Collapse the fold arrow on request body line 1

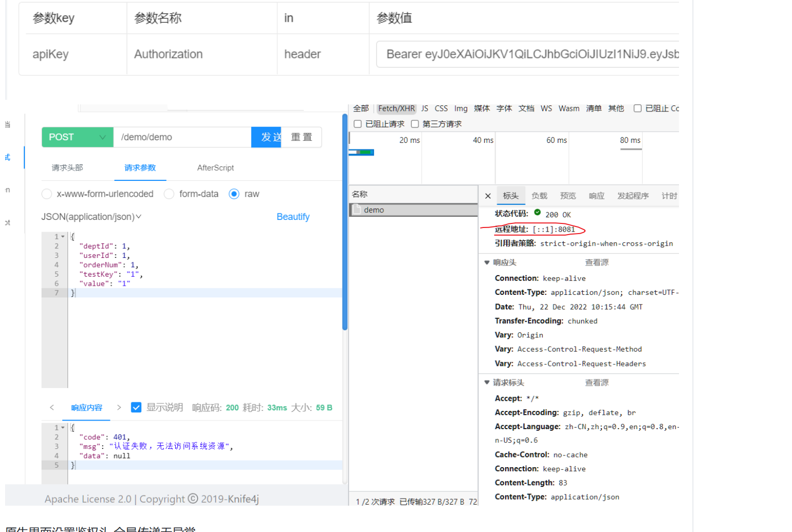[63, 237]
